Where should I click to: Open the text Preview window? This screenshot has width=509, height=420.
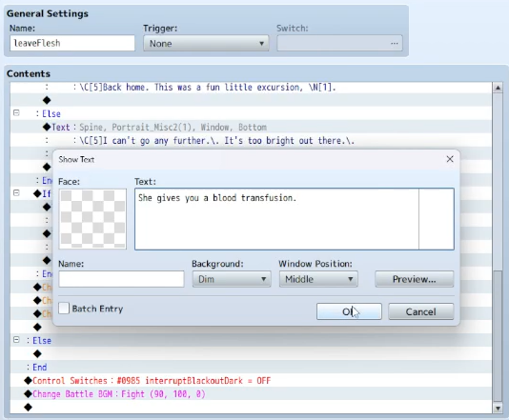(x=415, y=279)
